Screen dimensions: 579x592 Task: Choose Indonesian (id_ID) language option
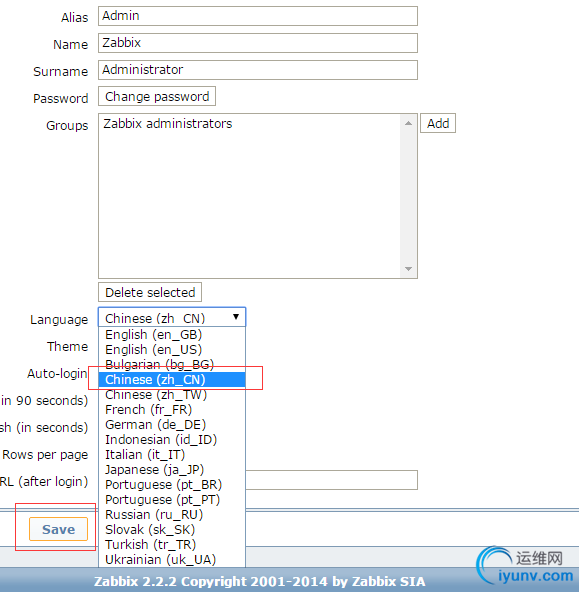coord(172,439)
